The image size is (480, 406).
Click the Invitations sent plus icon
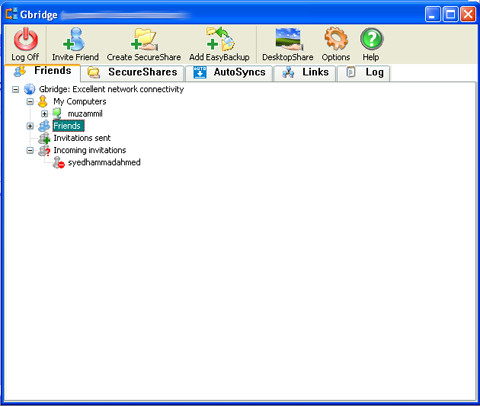click(x=44, y=138)
